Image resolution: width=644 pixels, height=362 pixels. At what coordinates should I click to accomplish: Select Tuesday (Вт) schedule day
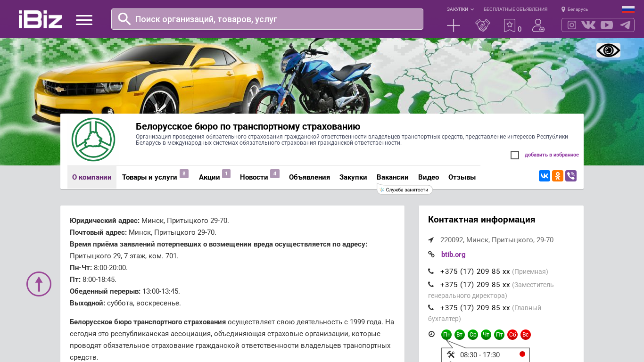click(460, 335)
